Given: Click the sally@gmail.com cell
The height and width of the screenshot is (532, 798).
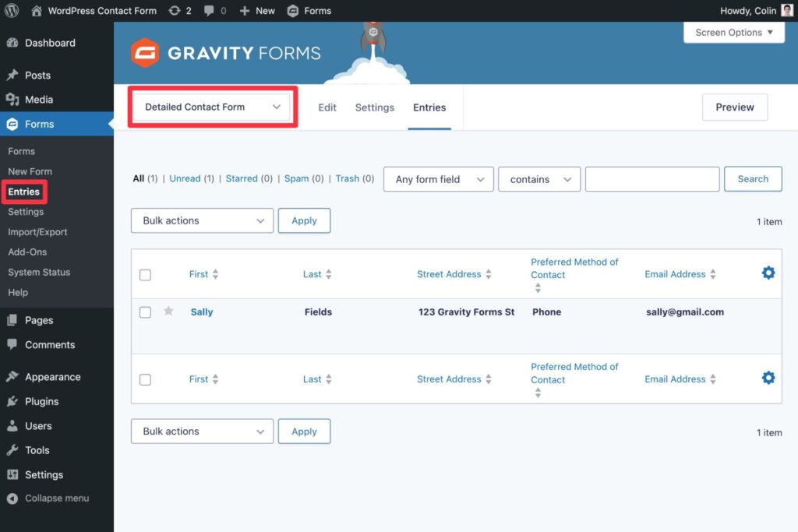Looking at the screenshot, I should [x=685, y=312].
